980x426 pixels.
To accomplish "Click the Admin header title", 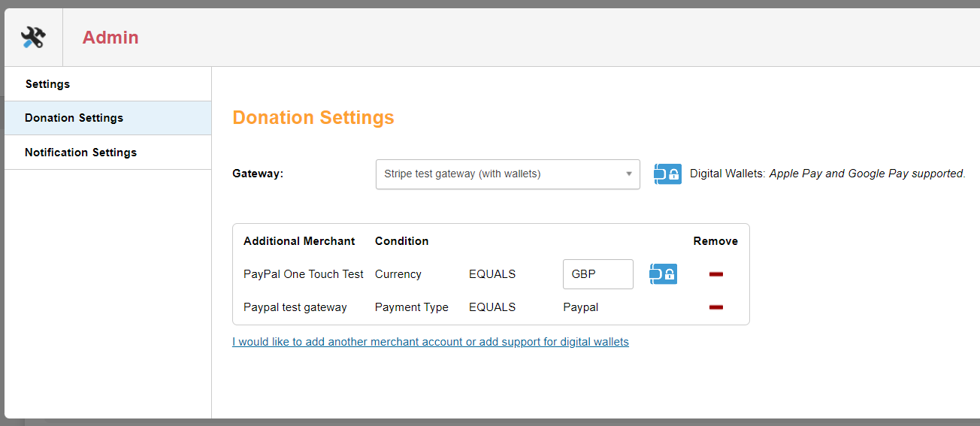I will point(110,38).
